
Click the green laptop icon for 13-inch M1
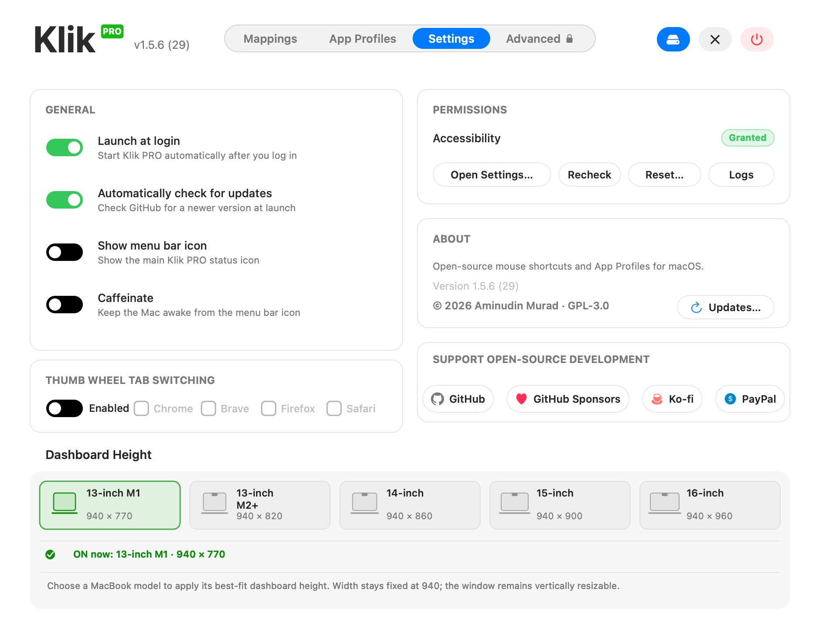[x=65, y=503]
